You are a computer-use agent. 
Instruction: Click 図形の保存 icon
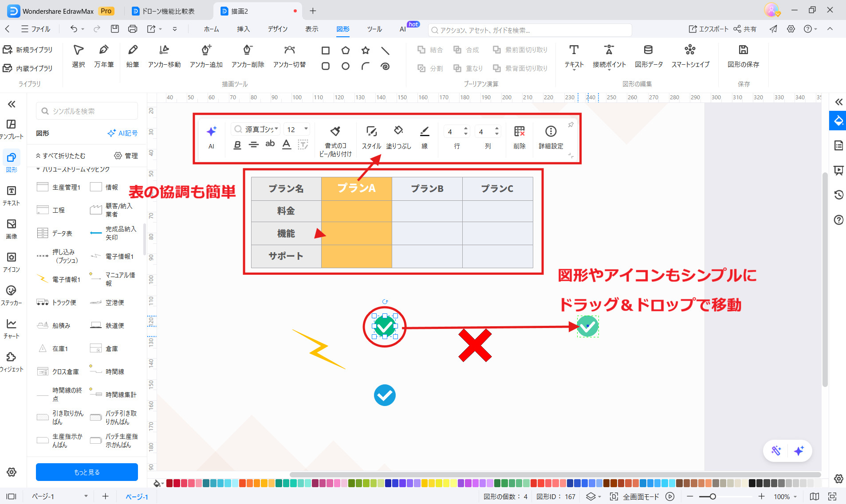coord(744,56)
